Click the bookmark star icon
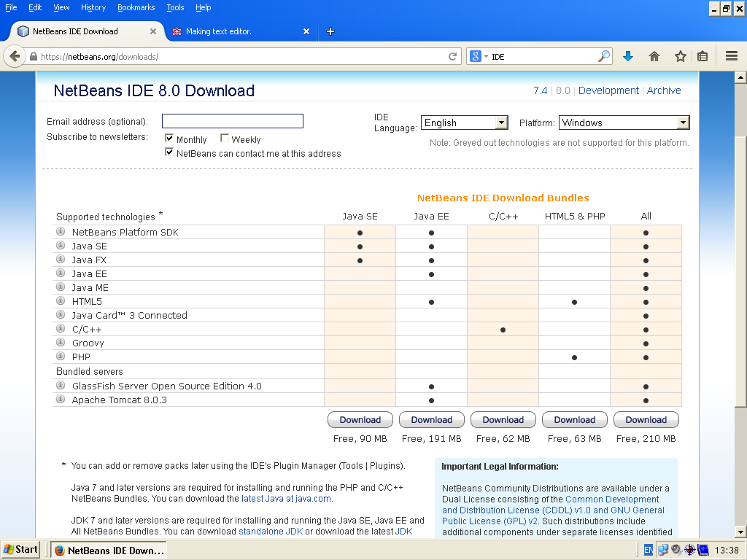This screenshot has width=747, height=560. tap(680, 56)
